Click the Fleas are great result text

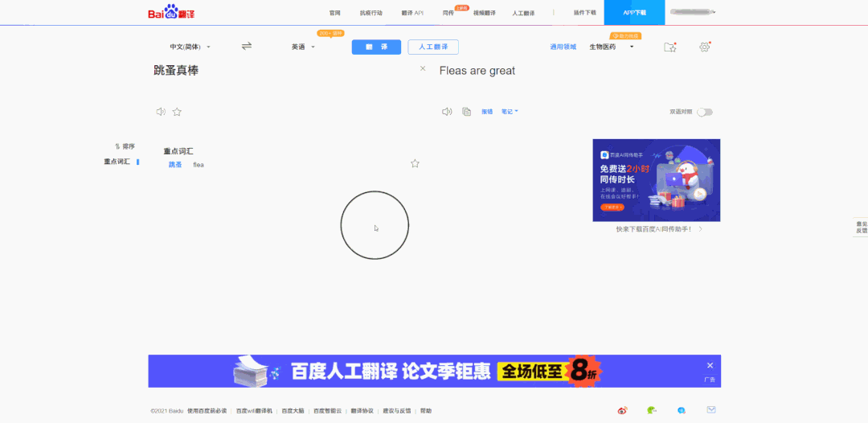pyautogui.click(x=477, y=71)
